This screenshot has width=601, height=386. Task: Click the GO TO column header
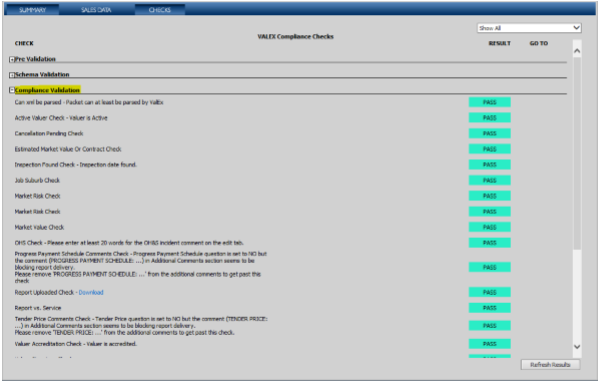[x=539, y=43]
